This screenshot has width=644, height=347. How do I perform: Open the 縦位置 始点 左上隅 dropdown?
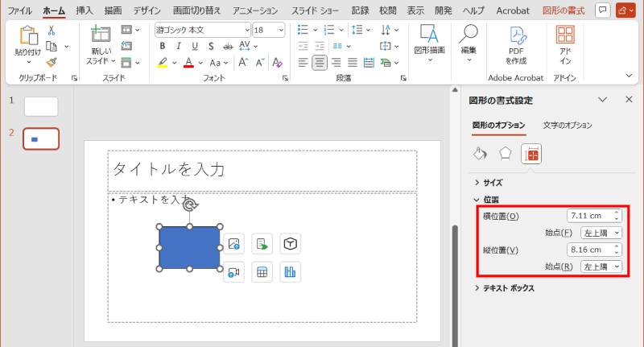click(x=601, y=266)
